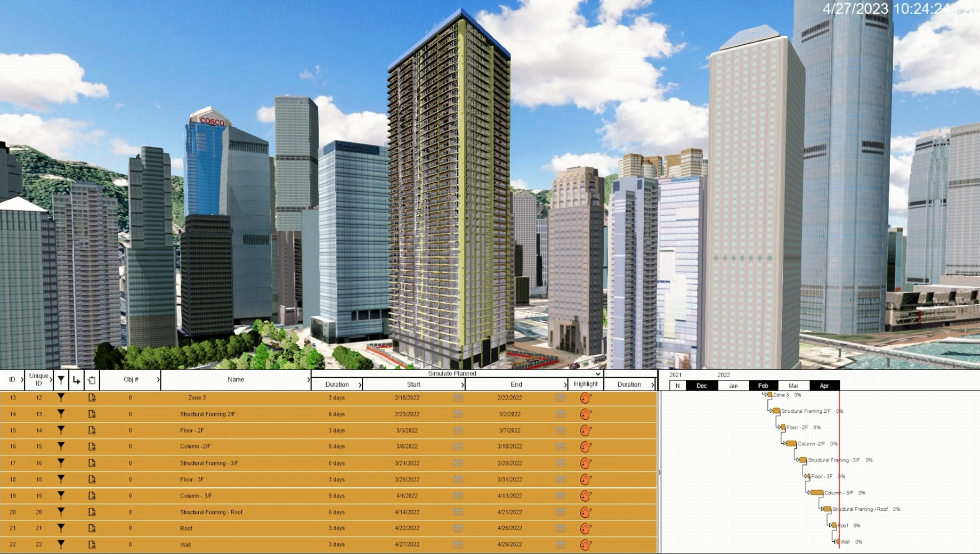Screen dimensions: 980x554
Task: Select the Dec month in the Gantt timeline
Action: pyautogui.click(x=701, y=386)
